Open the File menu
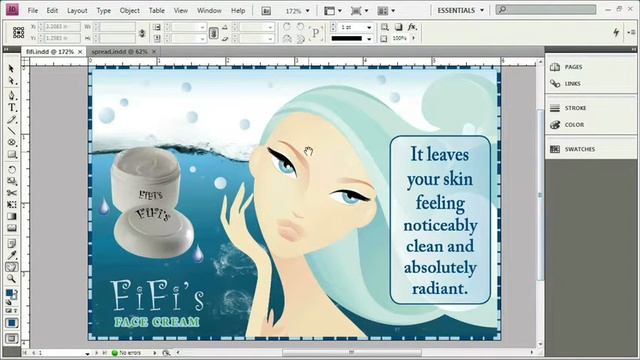Image resolution: width=640 pixels, height=360 pixels. pos(33,11)
